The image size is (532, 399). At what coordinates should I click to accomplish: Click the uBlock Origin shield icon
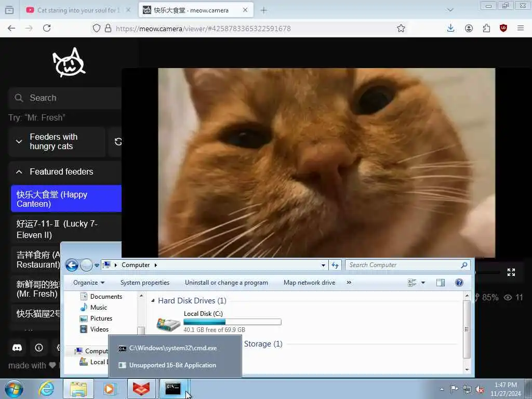[x=503, y=29]
